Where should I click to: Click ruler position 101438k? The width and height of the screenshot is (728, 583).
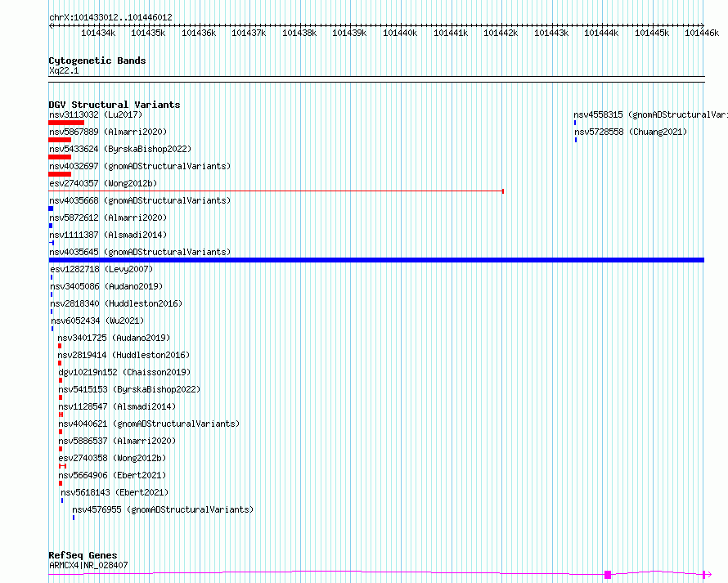click(299, 33)
